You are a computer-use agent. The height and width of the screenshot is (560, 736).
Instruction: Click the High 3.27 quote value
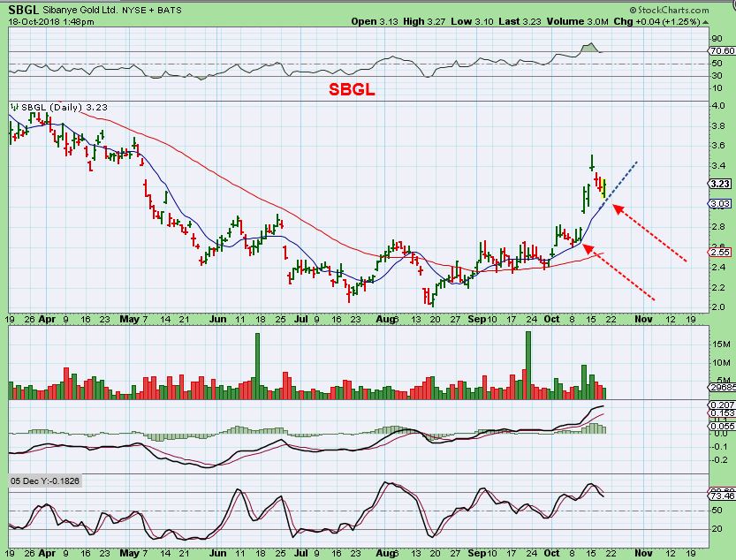[x=424, y=21]
